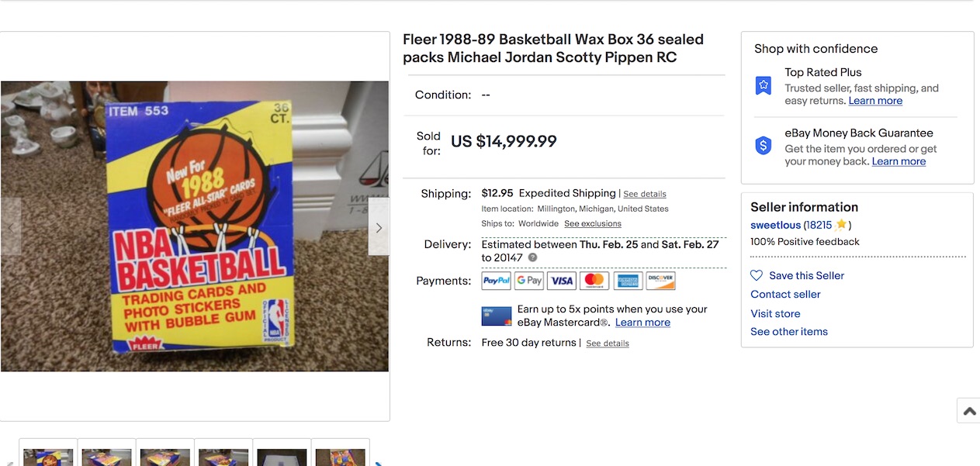Image resolution: width=980 pixels, height=466 pixels.
Task: Click the Top Rated Plus badge icon
Action: click(x=764, y=86)
